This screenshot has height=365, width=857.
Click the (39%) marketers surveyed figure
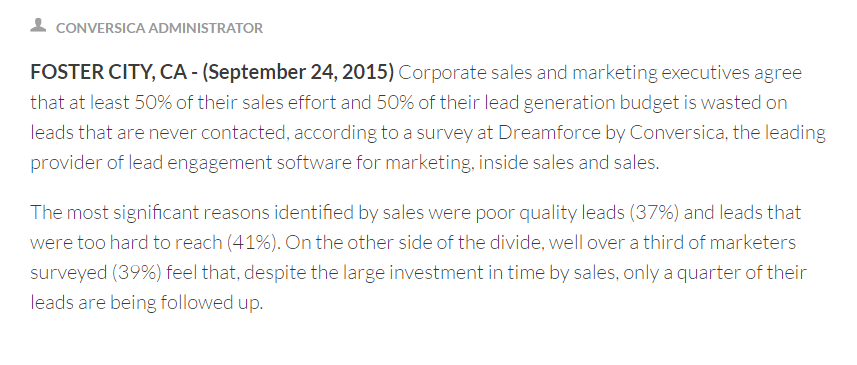click(137, 272)
